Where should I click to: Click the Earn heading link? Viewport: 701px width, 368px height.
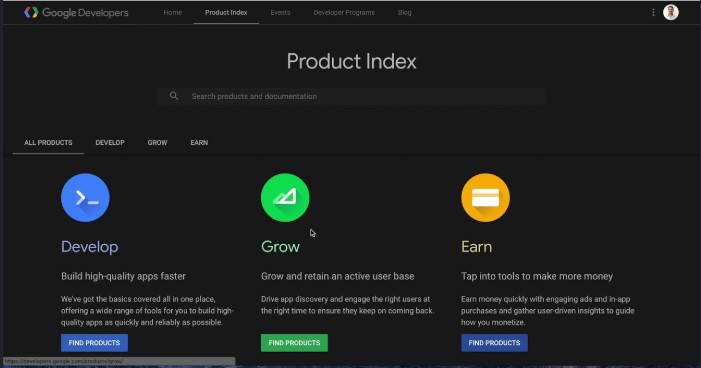pyautogui.click(x=477, y=247)
